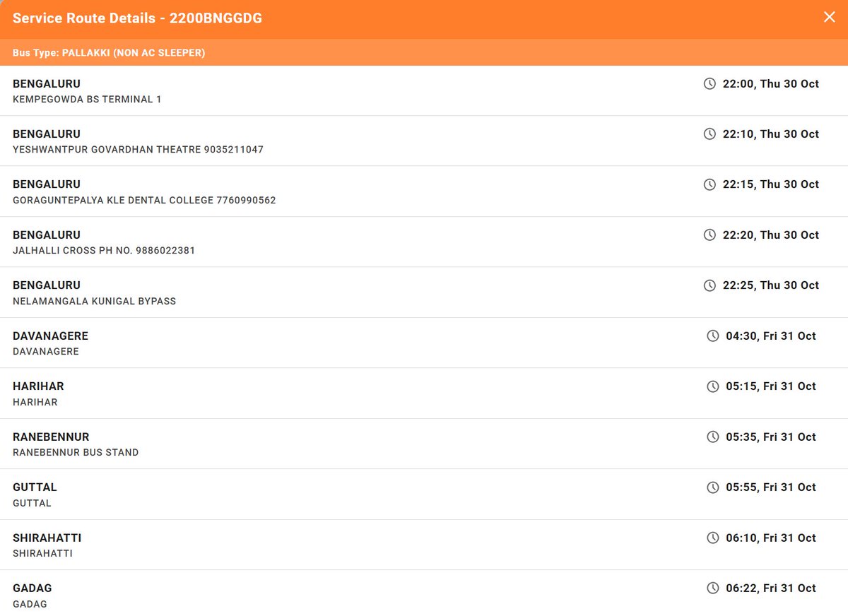
Task: Click the clock icon beside 06:10, Fri 31 Oct
Action: (x=712, y=538)
